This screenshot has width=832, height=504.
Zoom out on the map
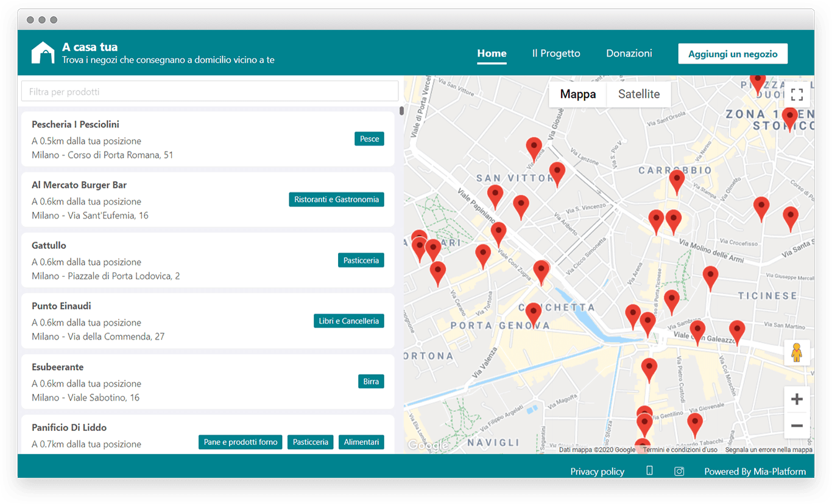(x=797, y=425)
